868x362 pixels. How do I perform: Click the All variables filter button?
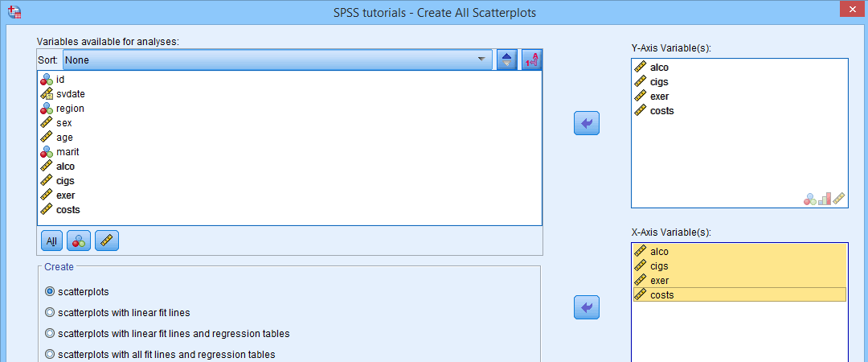[51, 241]
